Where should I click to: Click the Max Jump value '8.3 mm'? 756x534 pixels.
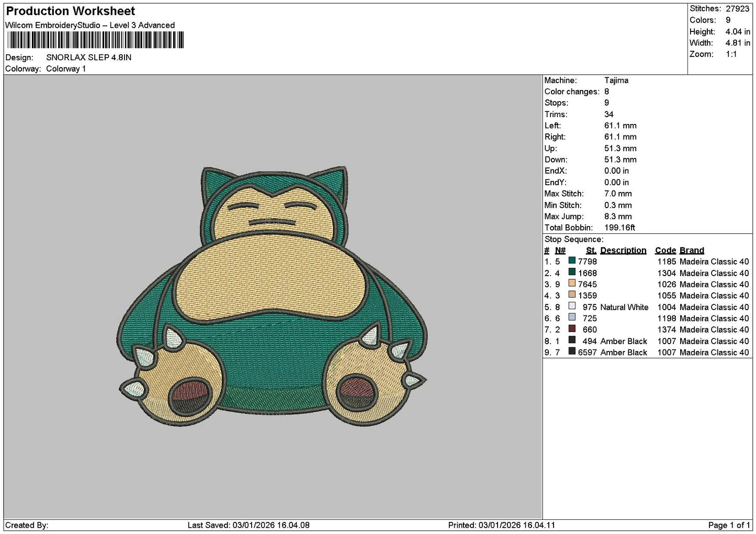[x=618, y=217]
